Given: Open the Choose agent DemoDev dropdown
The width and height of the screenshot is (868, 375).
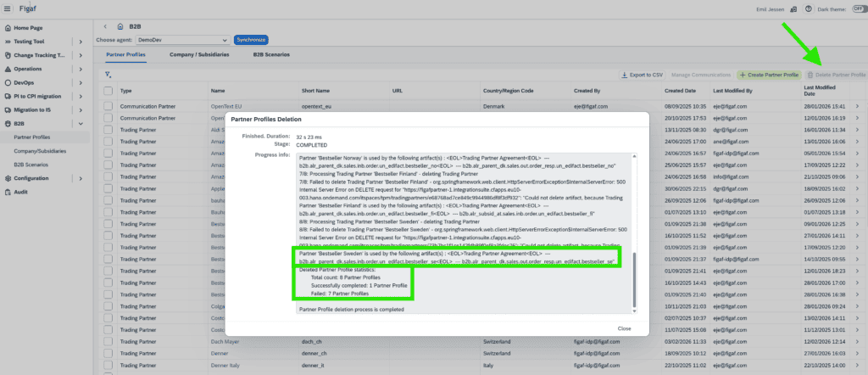Looking at the screenshot, I should pos(182,40).
